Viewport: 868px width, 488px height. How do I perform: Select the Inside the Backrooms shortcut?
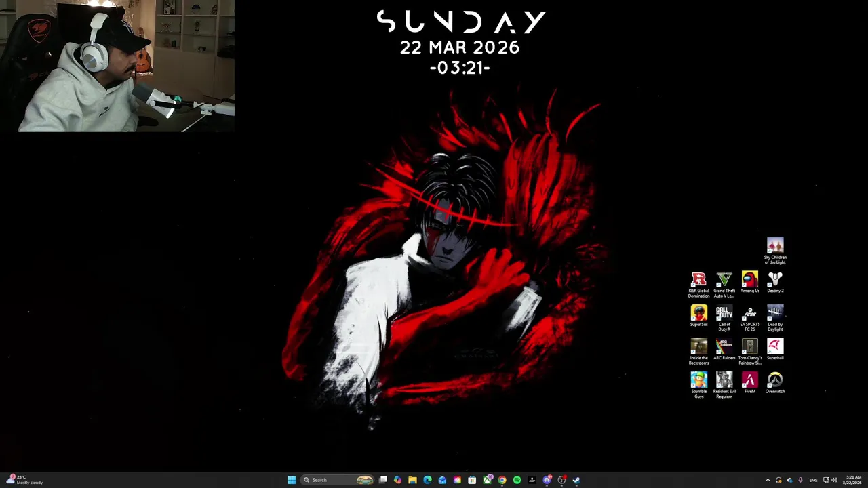pos(698,352)
